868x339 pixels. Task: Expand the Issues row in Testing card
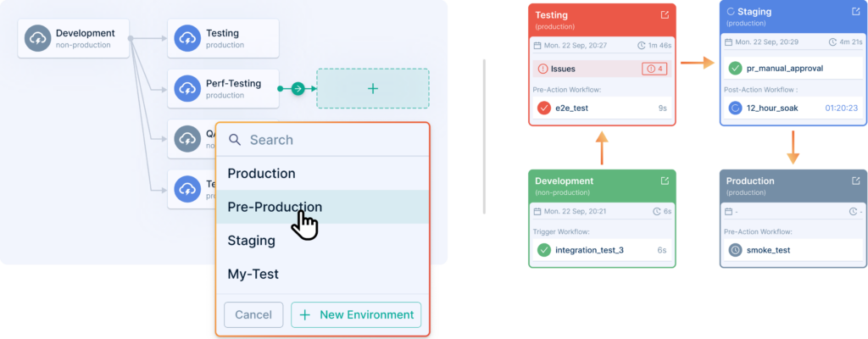[585, 68]
